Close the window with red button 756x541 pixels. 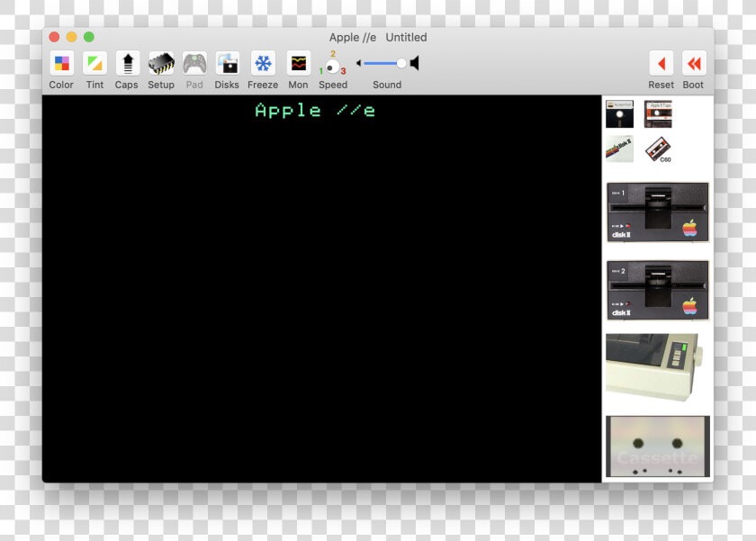tap(54, 37)
